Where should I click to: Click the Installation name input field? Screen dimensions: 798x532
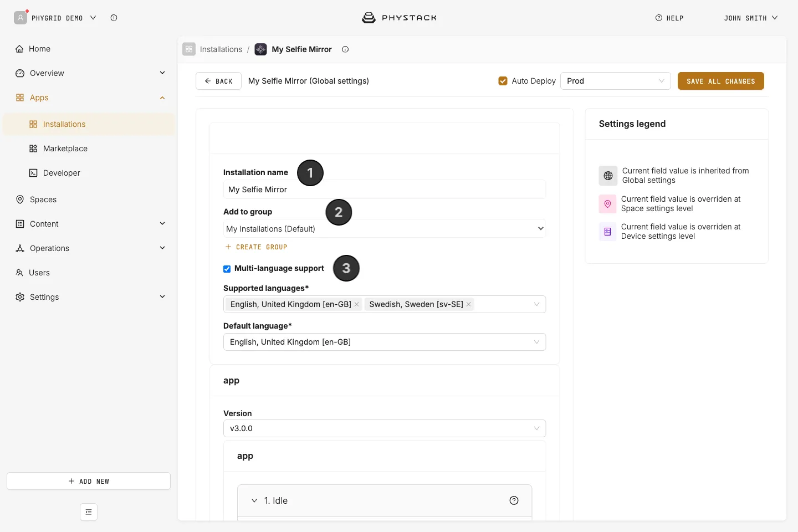[385, 190]
